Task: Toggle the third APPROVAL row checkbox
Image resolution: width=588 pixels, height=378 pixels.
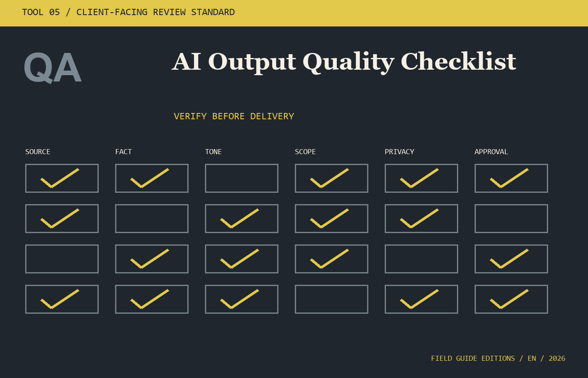Action: 511,259
